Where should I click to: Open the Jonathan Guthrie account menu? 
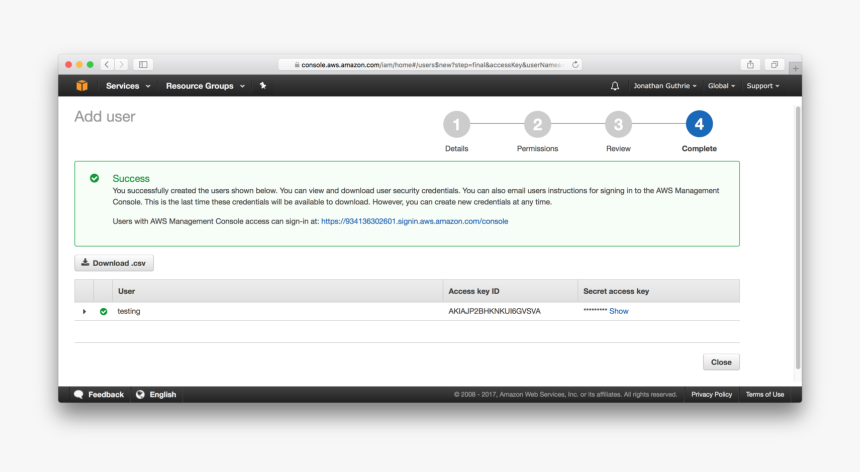click(x=665, y=86)
